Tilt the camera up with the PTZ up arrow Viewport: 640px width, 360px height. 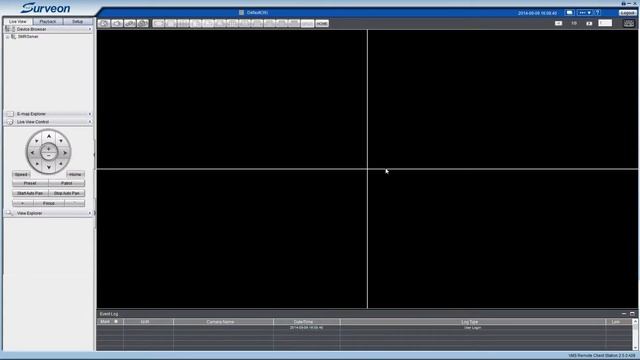click(x=49, y=136)
